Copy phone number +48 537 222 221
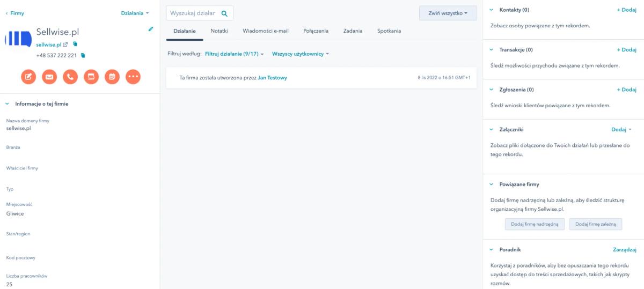Screen dimensions: 644x289 click(83, 55)
